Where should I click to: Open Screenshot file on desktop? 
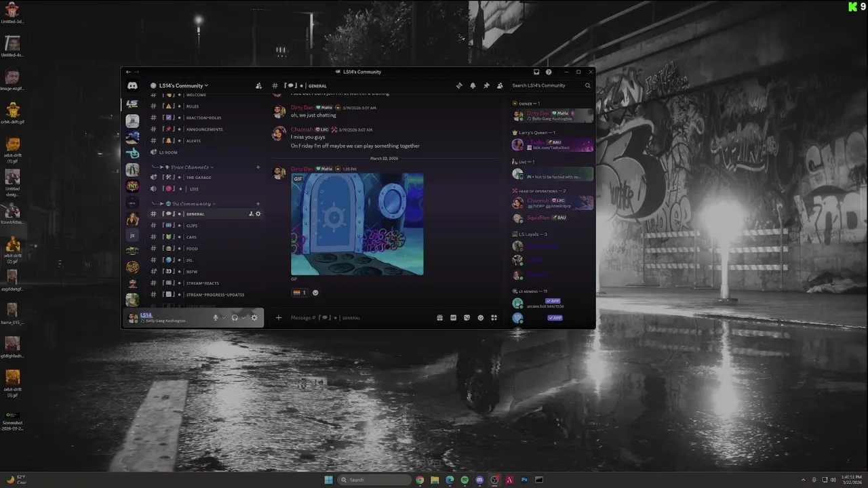pyautogui.click(x=12, y=421)
